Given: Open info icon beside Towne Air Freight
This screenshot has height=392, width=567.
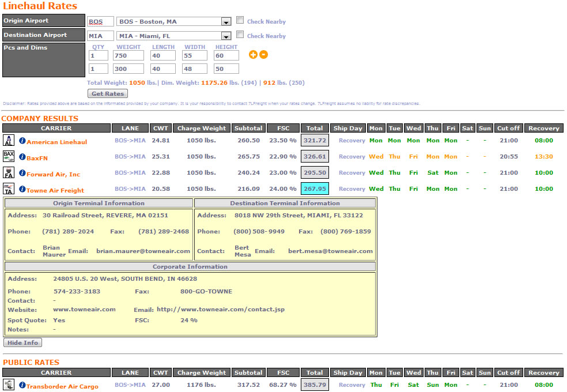Looking at the screenshot, I should pyautogui.click(x=22, y=189).
